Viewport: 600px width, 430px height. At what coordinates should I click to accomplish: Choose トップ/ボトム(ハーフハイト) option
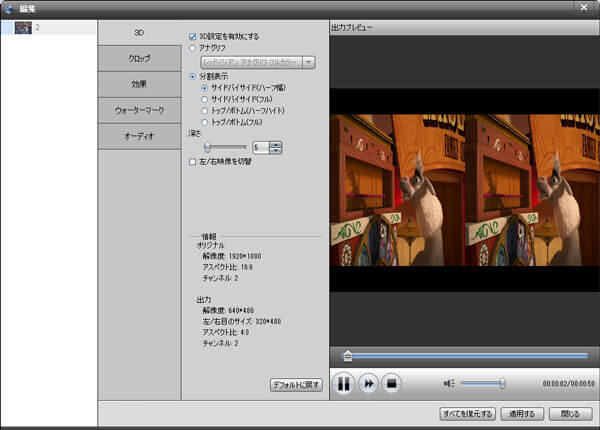pos(205,110)
